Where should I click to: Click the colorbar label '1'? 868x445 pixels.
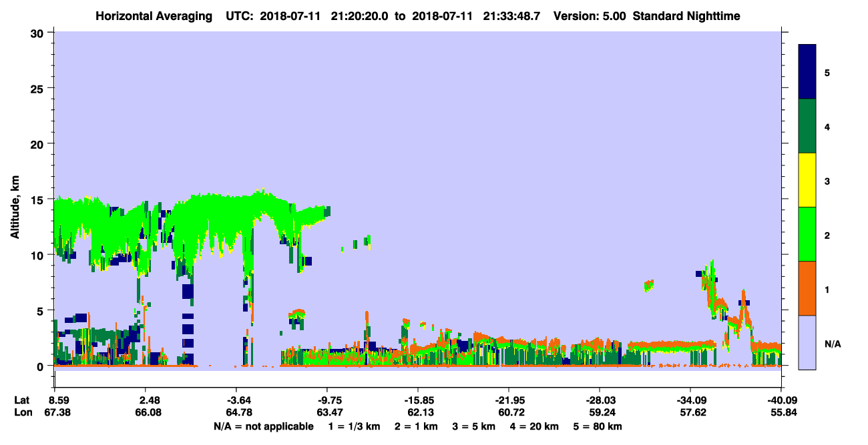pos(827,290)
